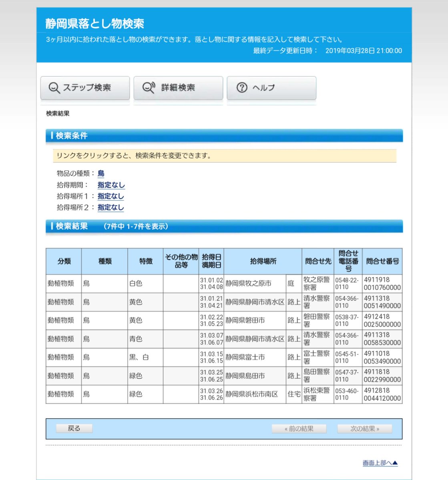This screenshot has height=480, width=448.
Task: Change the 拾得期間 指定なし link
Action: point(111,185)
